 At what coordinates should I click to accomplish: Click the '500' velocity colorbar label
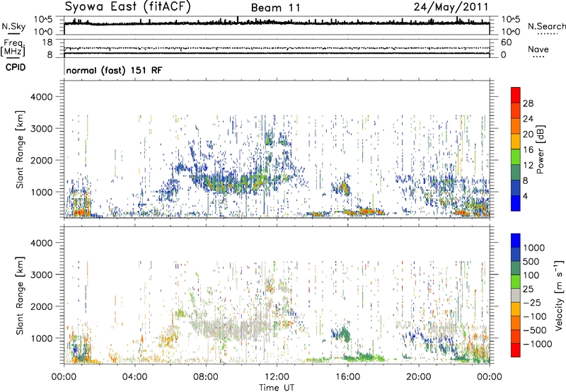click(x=531, y=261)
